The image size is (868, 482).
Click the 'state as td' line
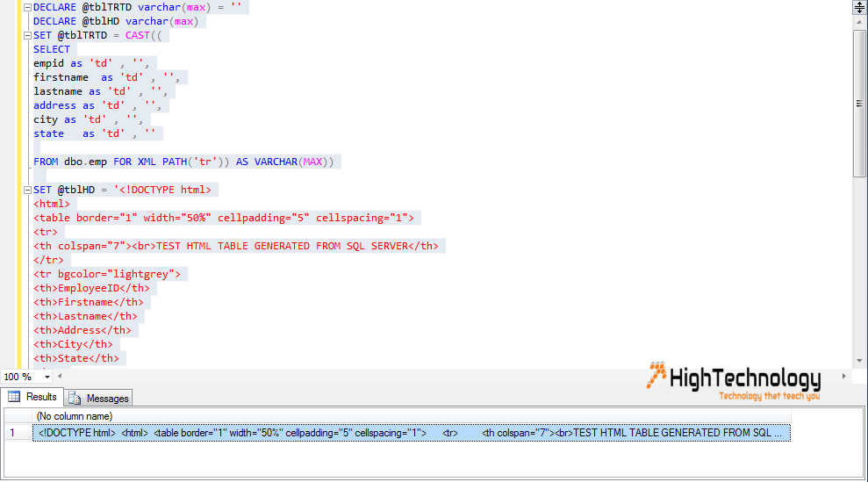click(x=94, y=133)
